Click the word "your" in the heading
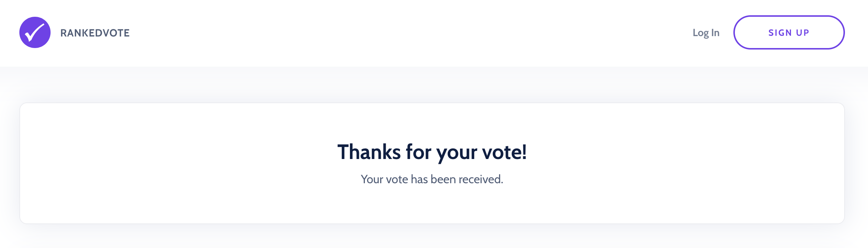Viewport: 868px width, 248px height. [x=457, y=152]
